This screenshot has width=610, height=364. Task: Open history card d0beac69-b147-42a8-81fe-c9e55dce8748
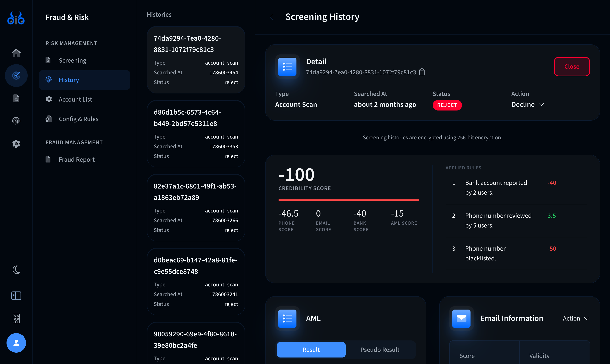coord(196,282)
